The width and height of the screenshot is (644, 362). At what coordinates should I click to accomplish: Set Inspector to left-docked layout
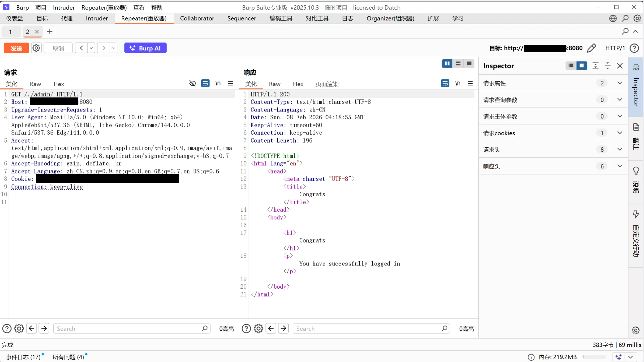point(571,66)
